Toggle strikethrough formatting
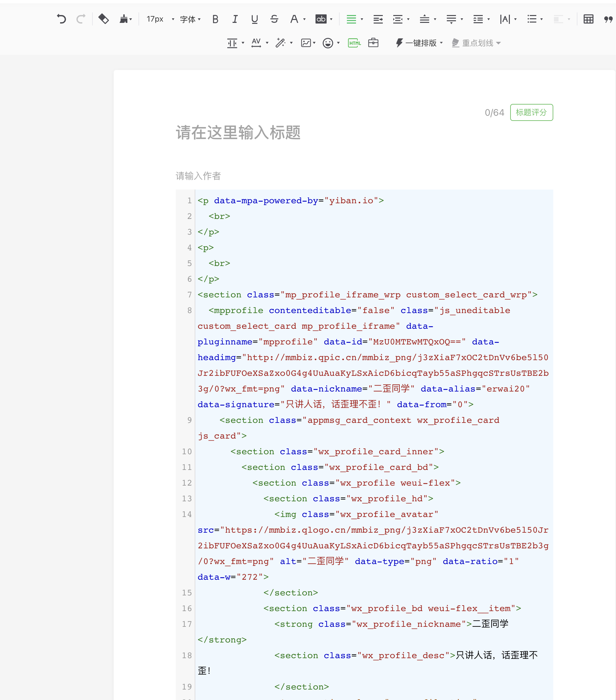 click(x=274, y=19)
